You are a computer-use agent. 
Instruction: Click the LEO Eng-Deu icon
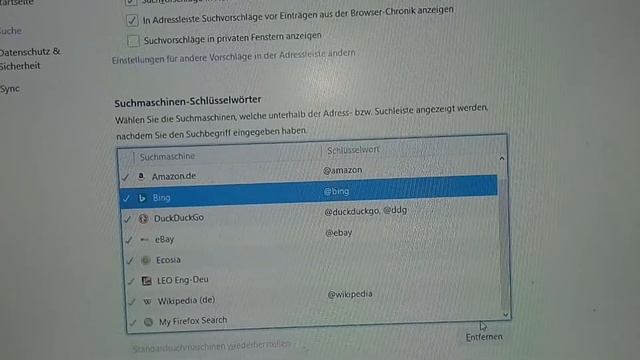pos(146,281)
